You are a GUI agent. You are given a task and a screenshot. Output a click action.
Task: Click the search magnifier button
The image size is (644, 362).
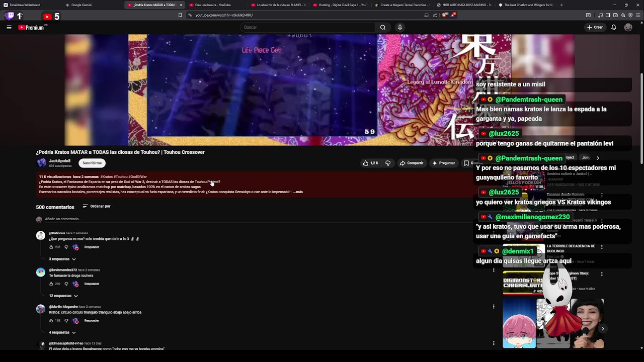[383, 28]
